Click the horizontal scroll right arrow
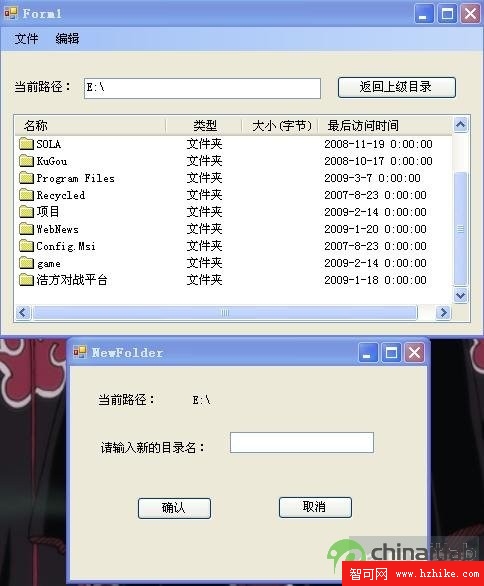 tap(443, 312)
